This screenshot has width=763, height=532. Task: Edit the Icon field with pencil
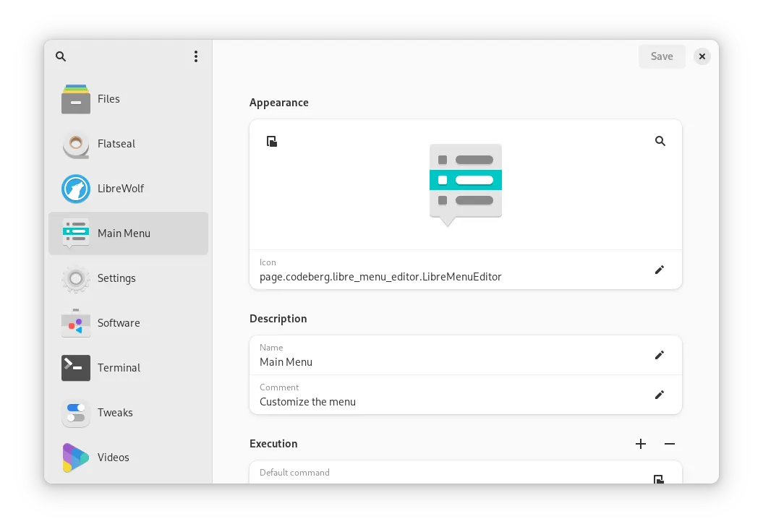tap(660, 270)
